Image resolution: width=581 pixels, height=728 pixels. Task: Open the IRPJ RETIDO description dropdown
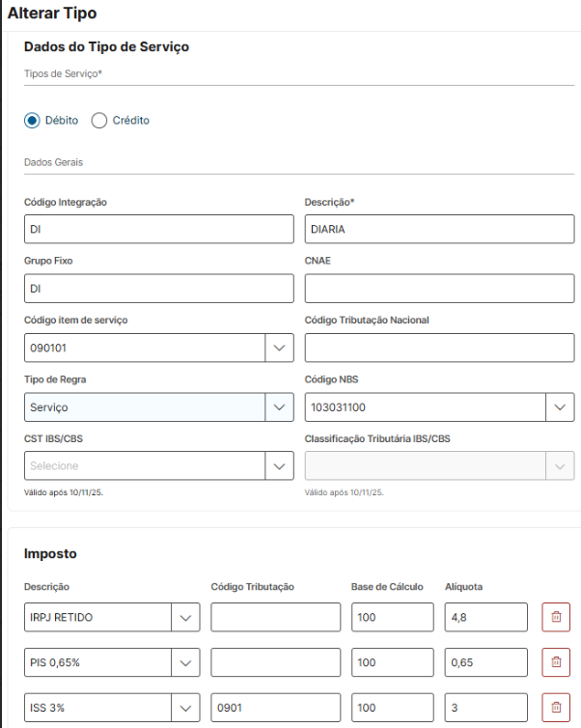point(185,617)
